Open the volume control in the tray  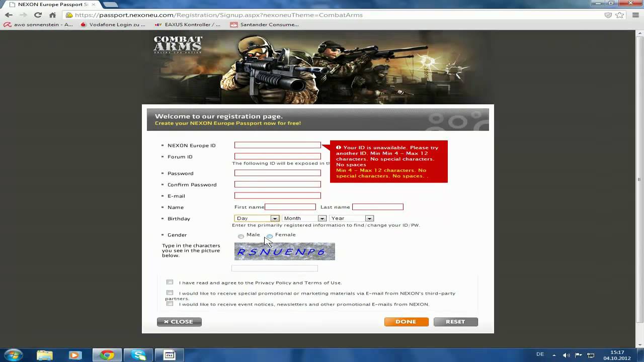click(x=567, y=355)
